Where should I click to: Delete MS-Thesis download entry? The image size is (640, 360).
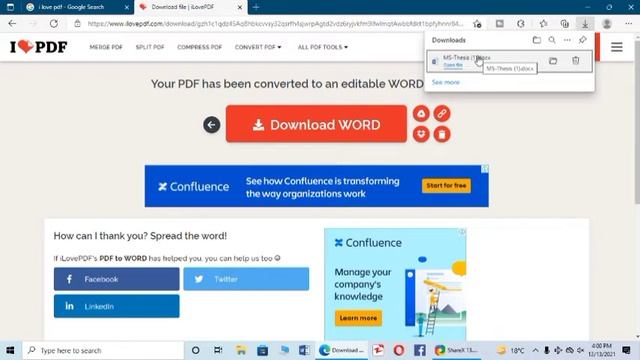point(576,61)
